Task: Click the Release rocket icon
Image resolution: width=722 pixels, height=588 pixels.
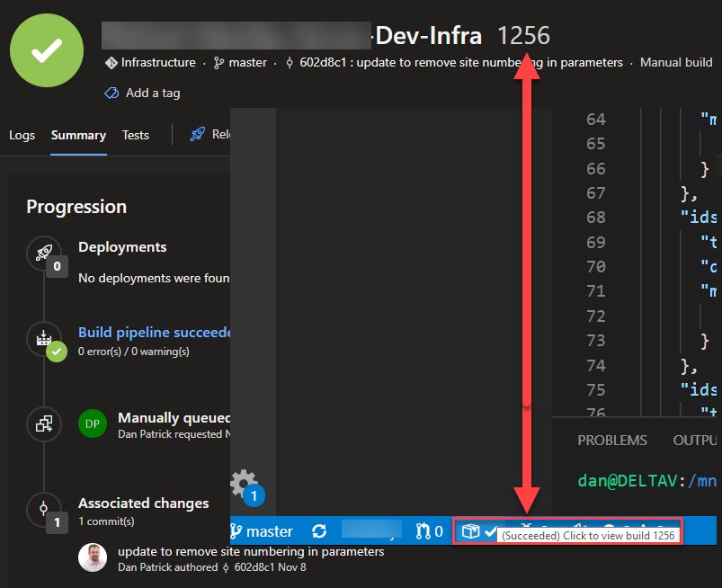Action: 198,135
